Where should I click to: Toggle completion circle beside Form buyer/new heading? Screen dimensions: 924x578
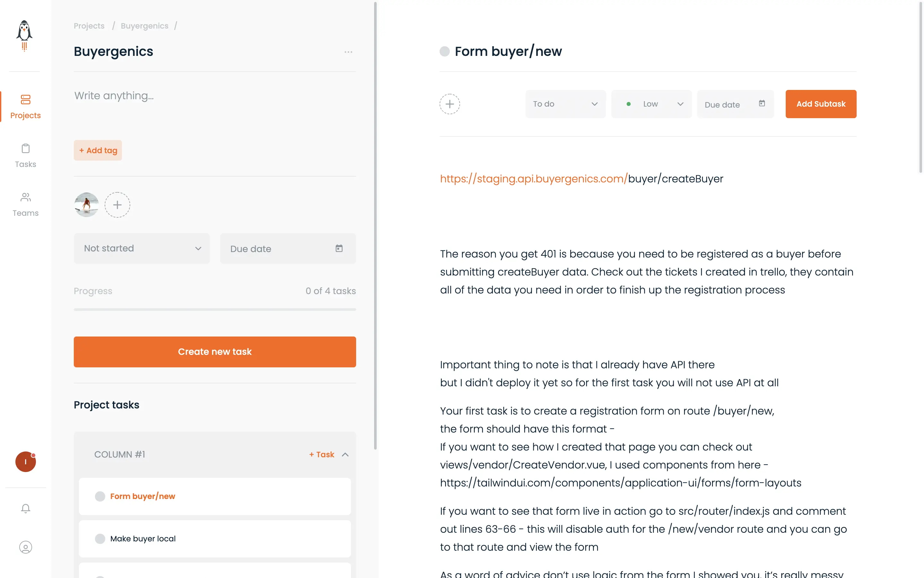[445, 51]
